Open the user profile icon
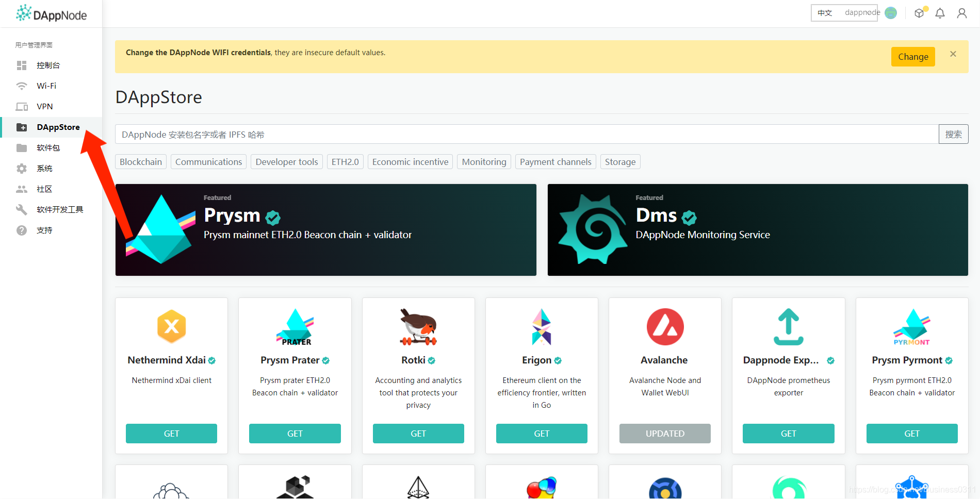The height and width of the screenshot is (499, 980). click(962, 13)
